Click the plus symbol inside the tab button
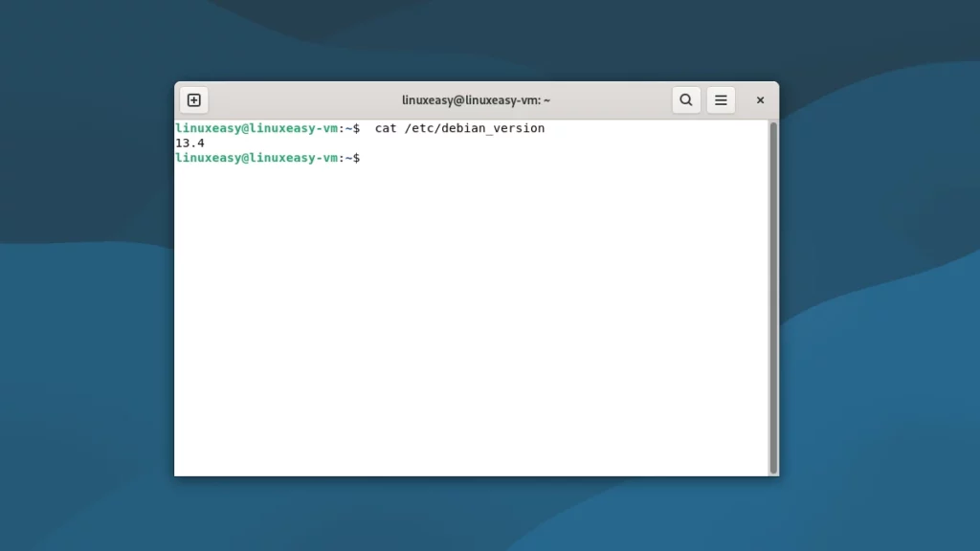The image size is (980, 551). coord(194,99)
